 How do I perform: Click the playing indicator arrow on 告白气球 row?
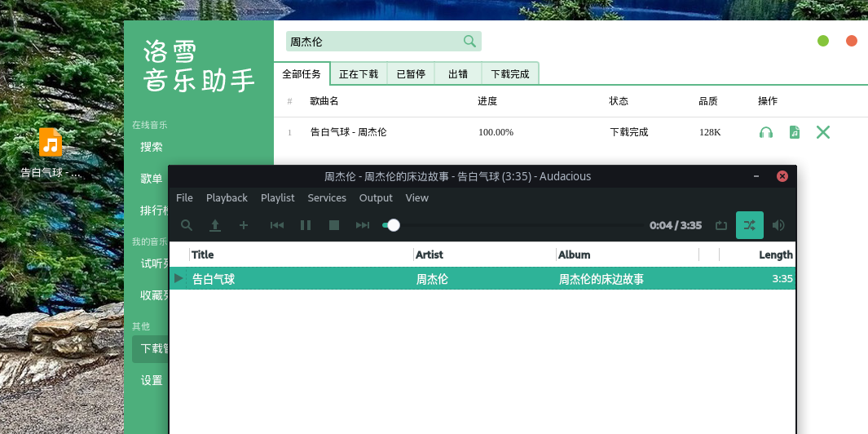tap(178, 278)
